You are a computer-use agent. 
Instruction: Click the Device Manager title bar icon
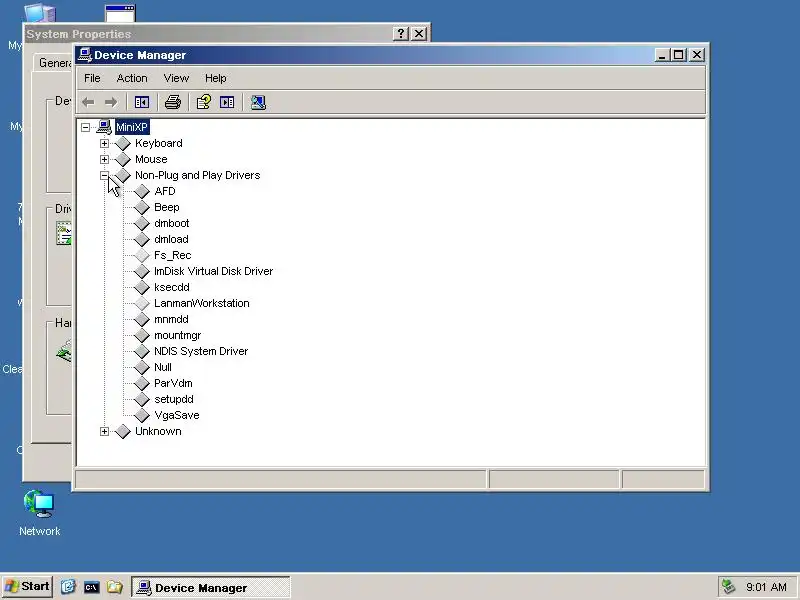tap(85, 55)
